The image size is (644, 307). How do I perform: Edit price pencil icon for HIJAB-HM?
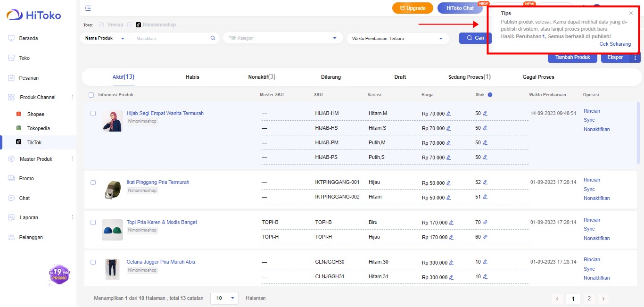[x=449, y=114]
